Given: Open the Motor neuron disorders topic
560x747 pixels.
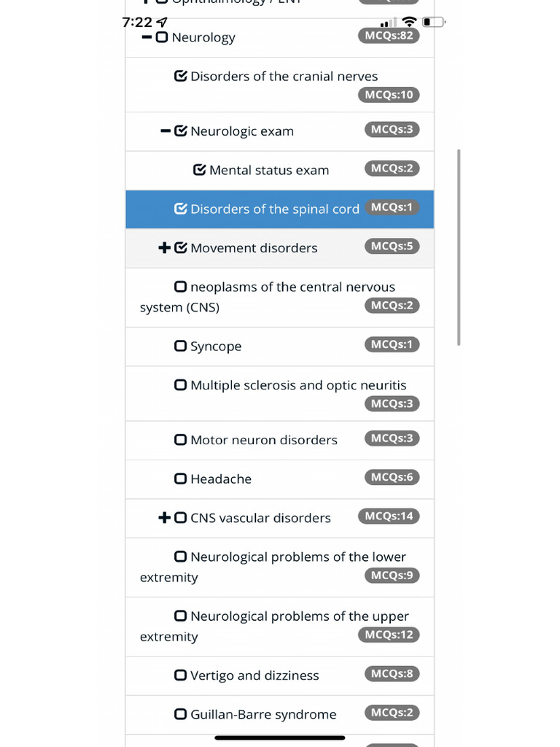Looking at the screenshot, I should tap(263, 441).
